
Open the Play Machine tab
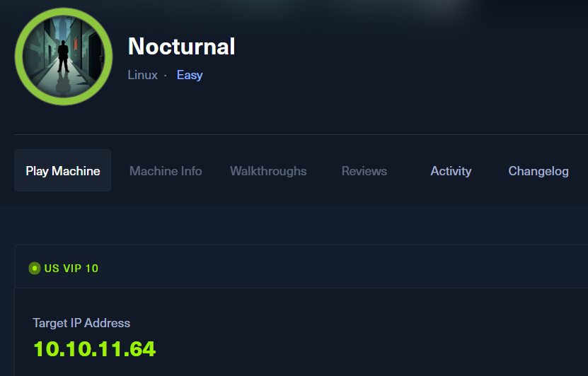[x=63, y=171]
